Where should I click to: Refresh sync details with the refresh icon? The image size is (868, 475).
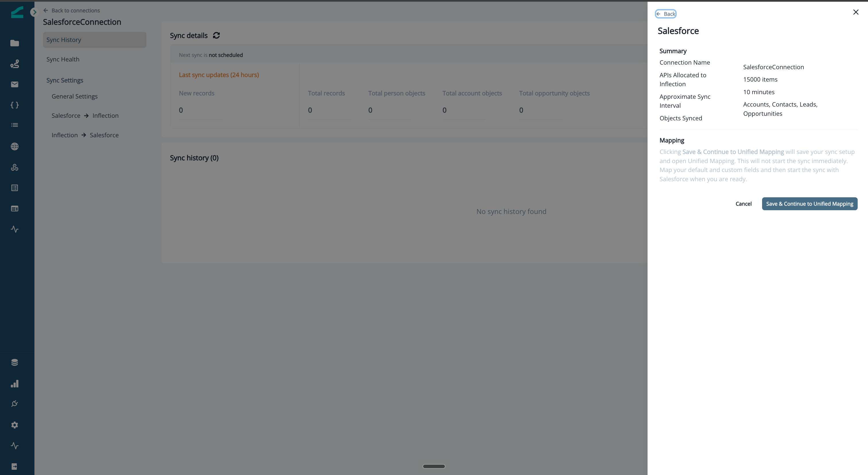[x=216, y=35]
